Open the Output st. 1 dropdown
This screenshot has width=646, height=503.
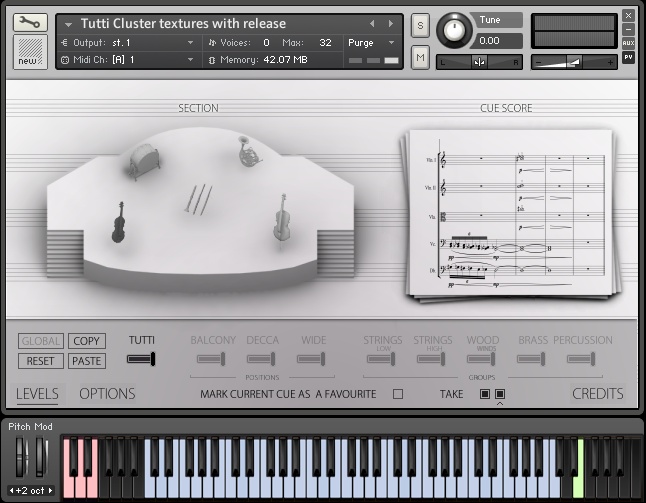pyautogui.click(x=190, y=43)
